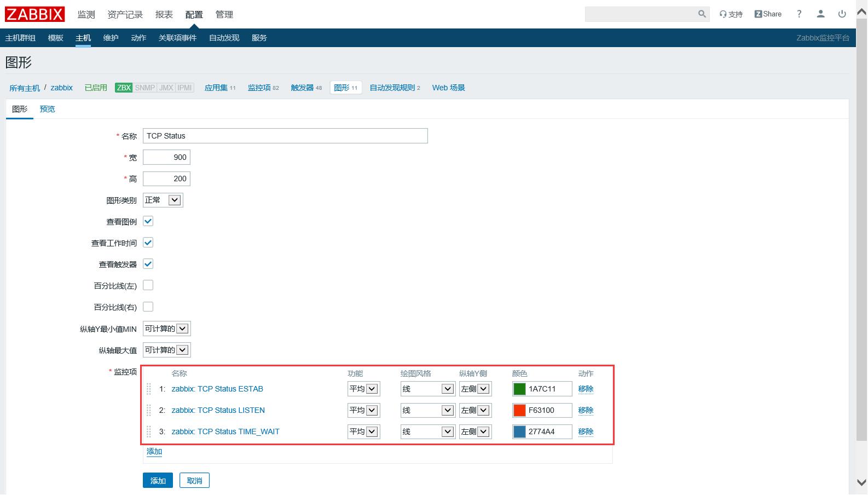Screen dimensions: 868x495
Task: Open 绘图风格 dropdown for ESTAB item
Action: click(x=427, y=389)
